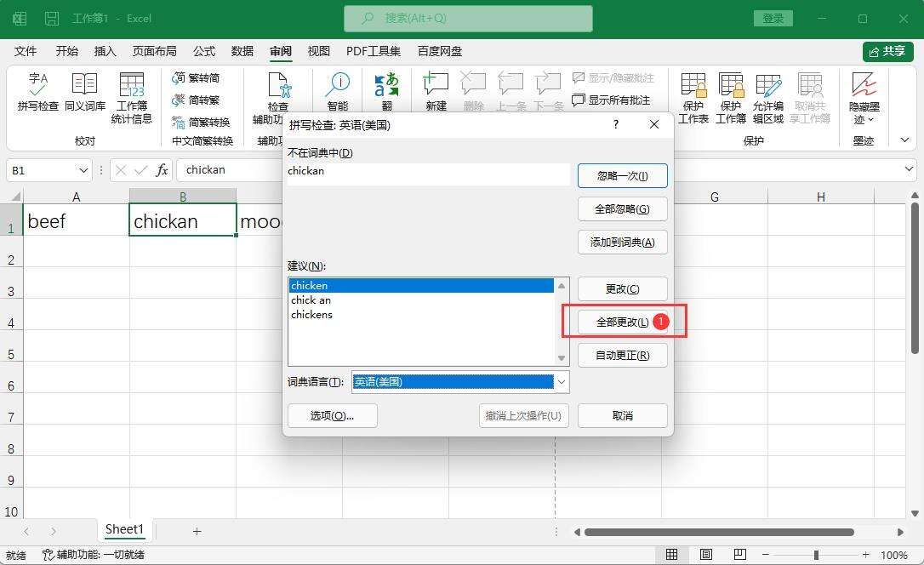Switch to the 数据 tab
The image size is (924, 565).
point(242,51)
